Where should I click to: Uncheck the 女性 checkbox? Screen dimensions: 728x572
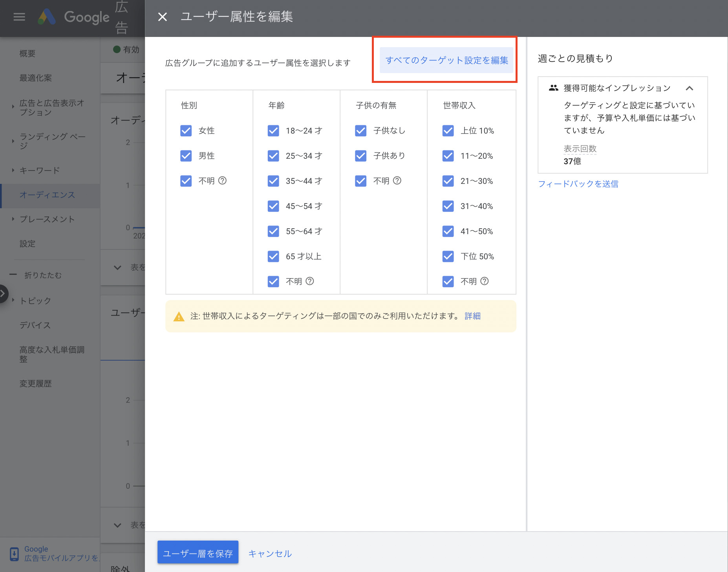[x=186, y=130]
